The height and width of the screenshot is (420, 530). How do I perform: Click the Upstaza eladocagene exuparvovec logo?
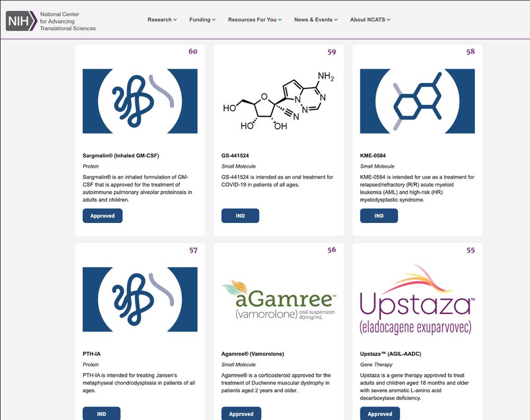[x=417, y=299]
